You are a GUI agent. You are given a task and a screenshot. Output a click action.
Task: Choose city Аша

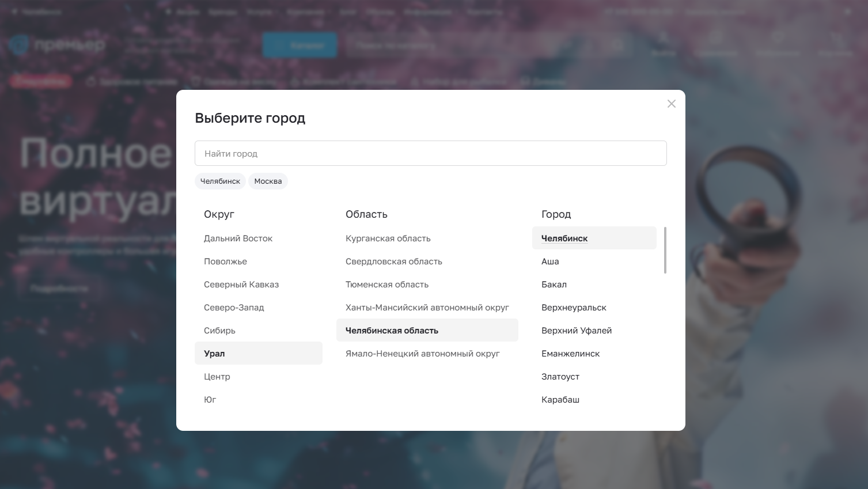click(x=550, y=261)
